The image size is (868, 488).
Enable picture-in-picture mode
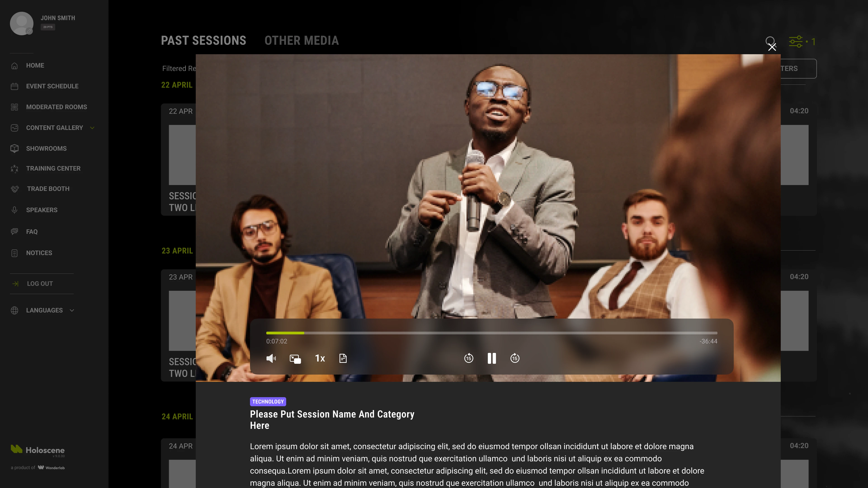tap(295, 359)
